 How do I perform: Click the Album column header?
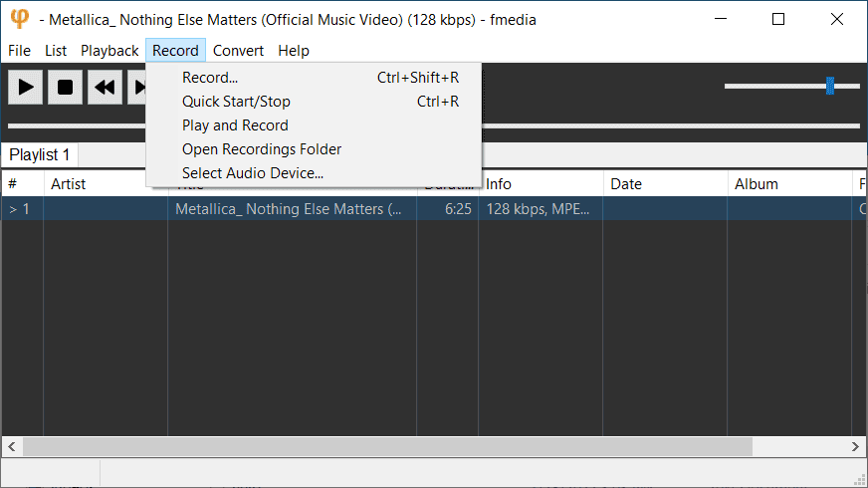[790, 184]
